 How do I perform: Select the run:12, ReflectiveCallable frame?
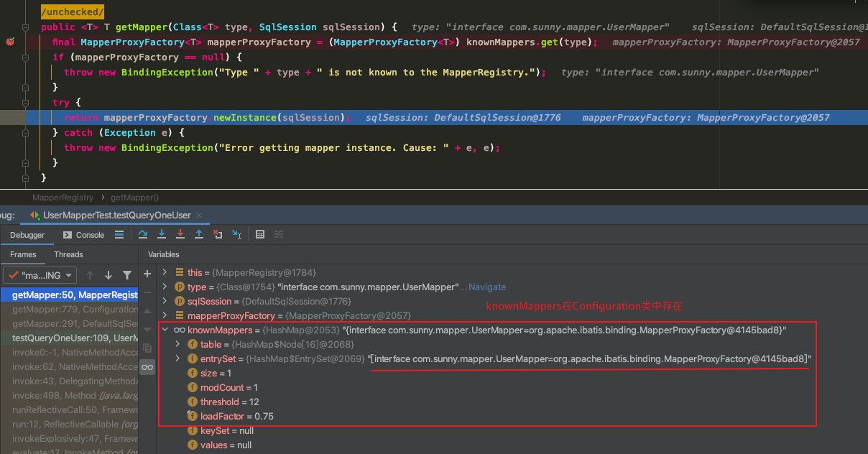point(69,424)
